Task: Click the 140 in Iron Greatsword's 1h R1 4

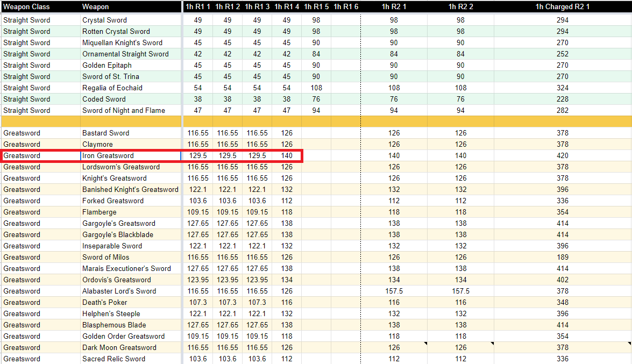Action: pos(287,155)
